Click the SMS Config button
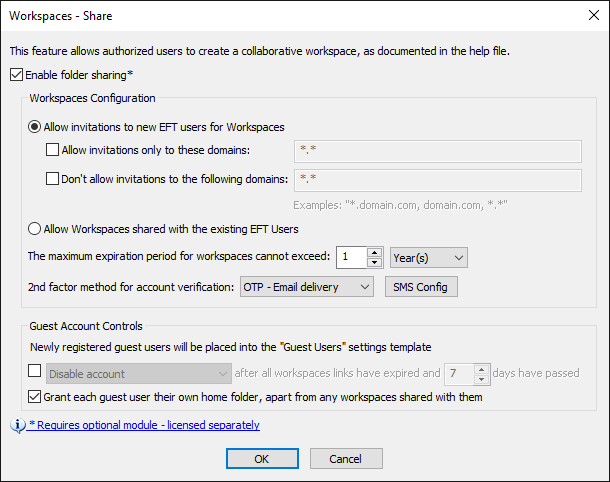This screenshot has height=482, width=610. (421, 287)
